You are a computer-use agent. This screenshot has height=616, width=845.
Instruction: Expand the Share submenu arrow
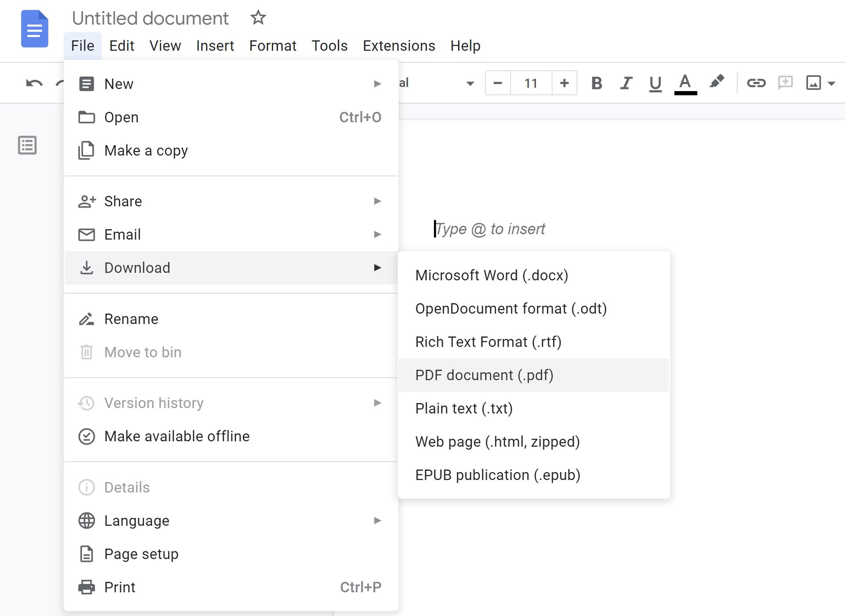pyautogui.click(x=377, y=201)
